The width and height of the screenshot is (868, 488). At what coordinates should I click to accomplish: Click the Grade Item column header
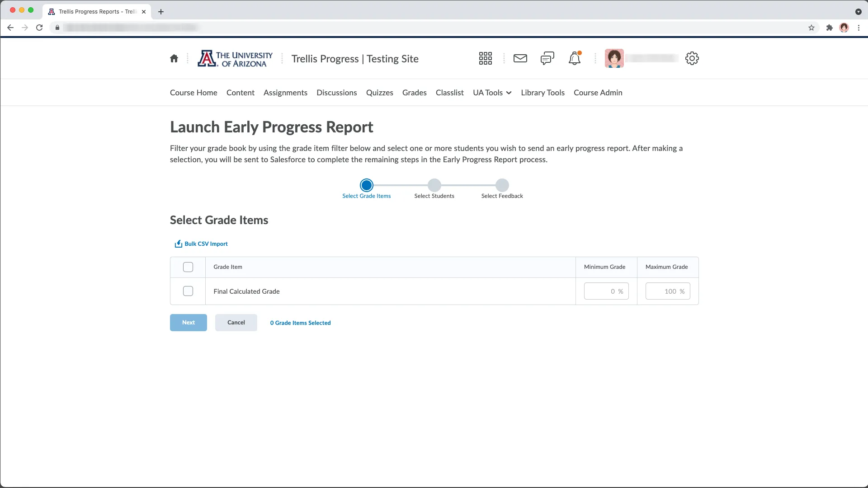[x=228, y=267]
